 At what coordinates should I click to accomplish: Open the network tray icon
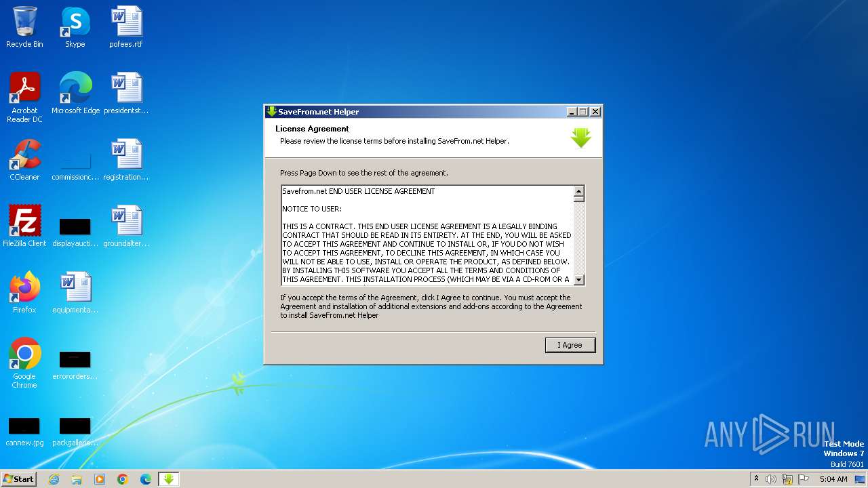click(787, 479)
